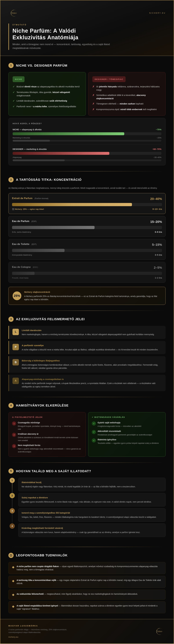This screenshot has width=174, height=644.
Task: Click the DESIGNER marketing & elosztás red bar
Action: pyautogui.click(x=61, y=153)
